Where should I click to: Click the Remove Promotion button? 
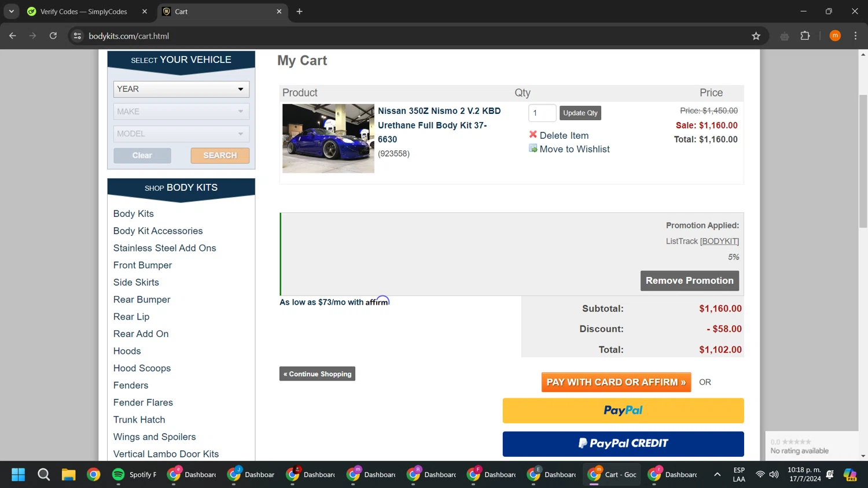(x=690, y=280)
